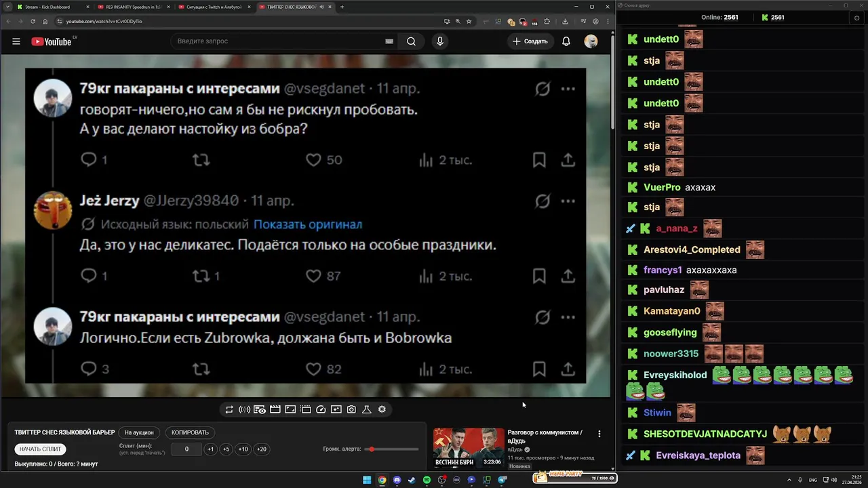Click the speedometer playback speed icon

coord(321,409)
